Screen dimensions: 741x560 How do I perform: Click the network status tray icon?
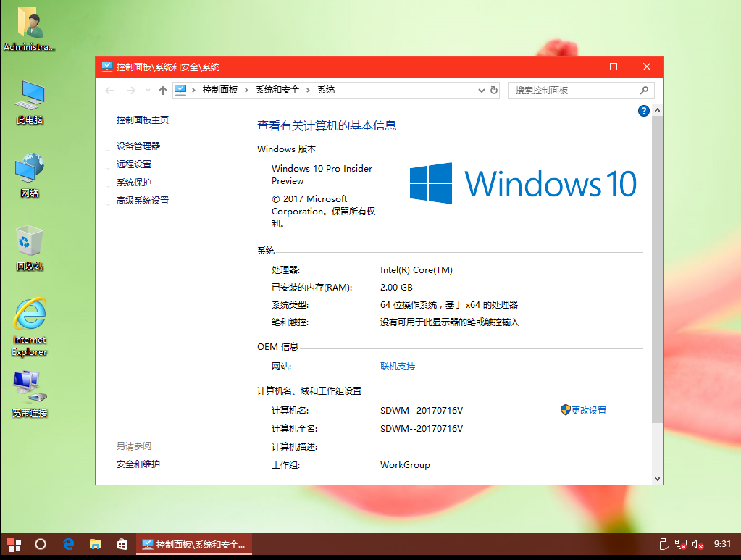pos(680,544)
